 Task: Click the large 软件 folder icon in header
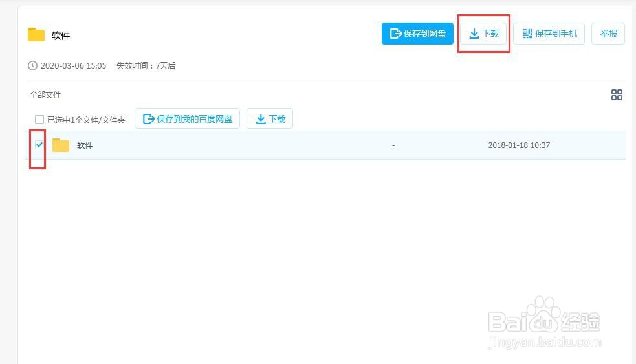36,35
